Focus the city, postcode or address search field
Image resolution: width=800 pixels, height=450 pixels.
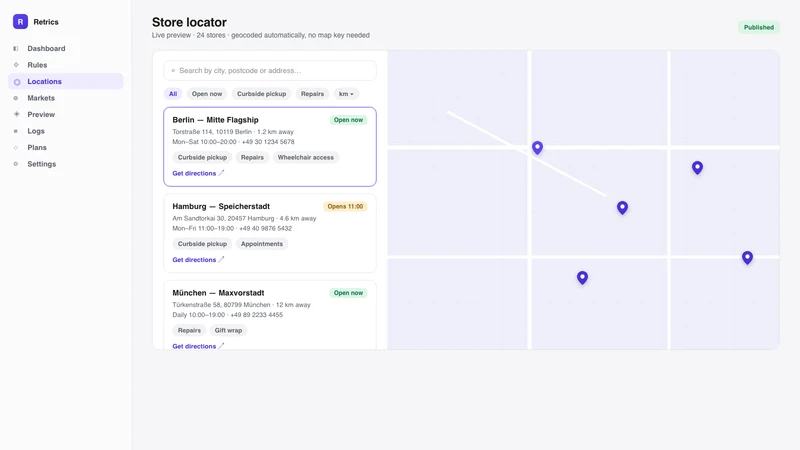270,71
